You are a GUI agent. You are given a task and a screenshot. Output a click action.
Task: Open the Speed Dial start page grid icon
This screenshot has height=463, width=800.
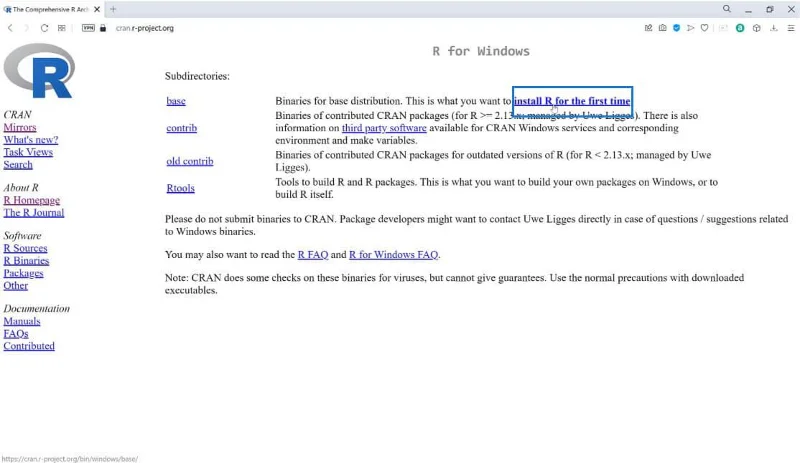click(x=62, y=28)
